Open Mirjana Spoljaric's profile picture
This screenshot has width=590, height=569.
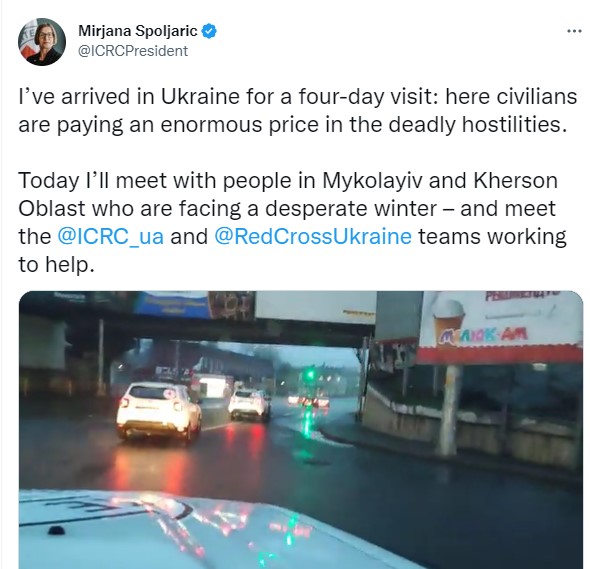(42, 41)
